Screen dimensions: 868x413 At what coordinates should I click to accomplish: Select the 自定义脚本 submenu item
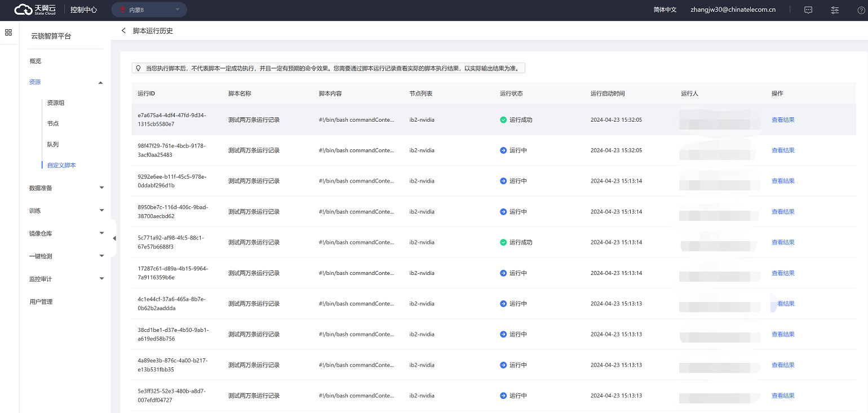click(x=61, y=165)
